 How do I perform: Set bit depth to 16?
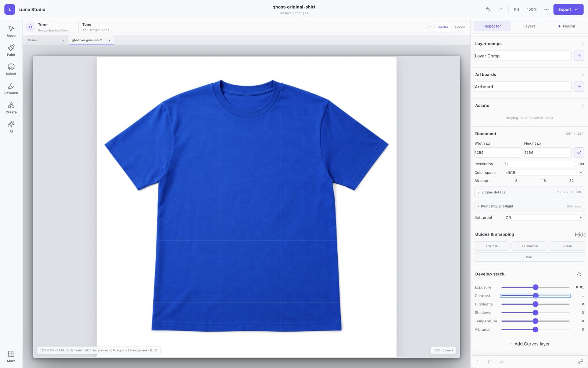[x=544, y=181]
